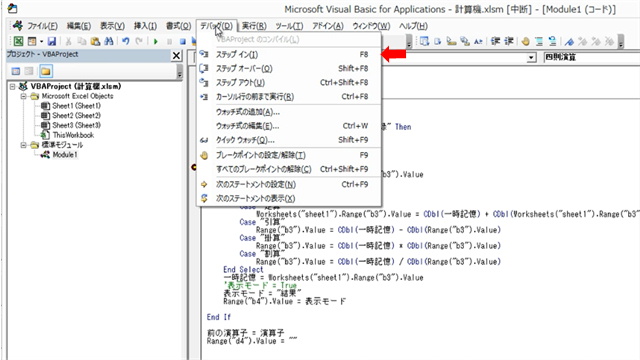Click the Comment Block icon
Image resolution: width=640 pixels, height=360 pixels.
[539, 41]
